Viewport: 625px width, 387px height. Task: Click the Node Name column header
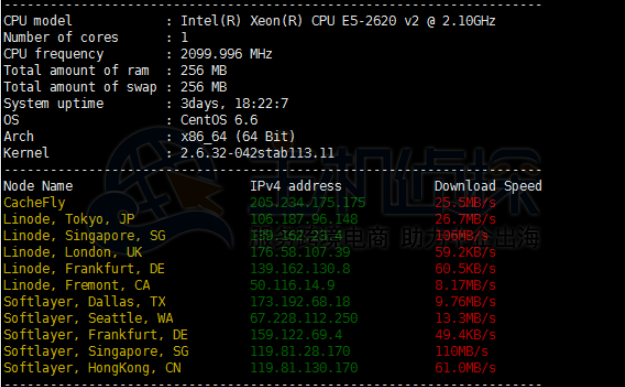[38, 186]
